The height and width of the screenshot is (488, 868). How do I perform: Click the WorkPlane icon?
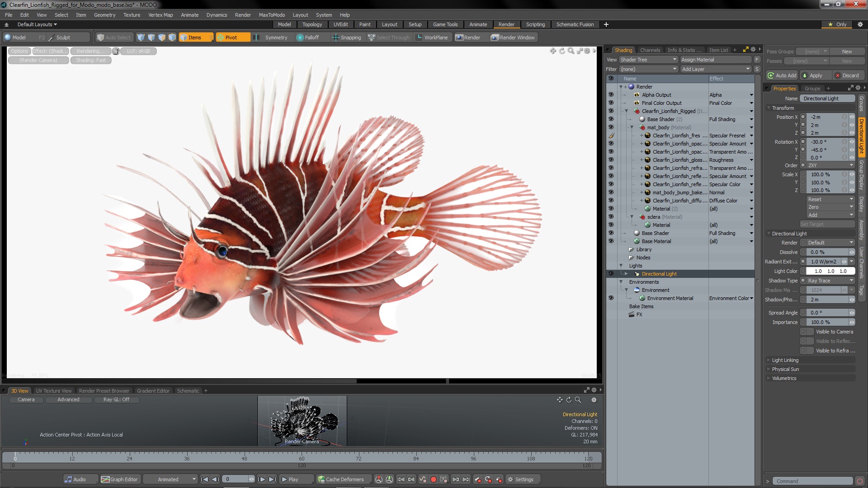(419, 38)
